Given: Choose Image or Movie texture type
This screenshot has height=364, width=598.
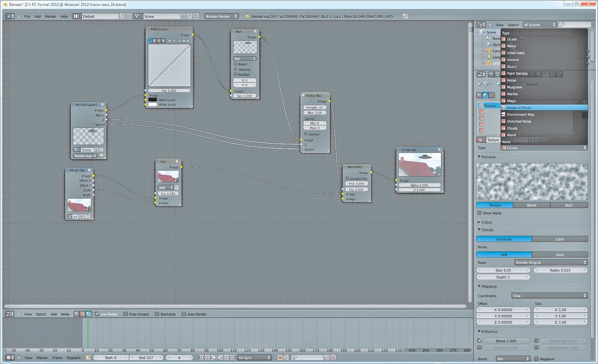Looking at the screenshot, I should pyautogui.click(x=544, y=107).
